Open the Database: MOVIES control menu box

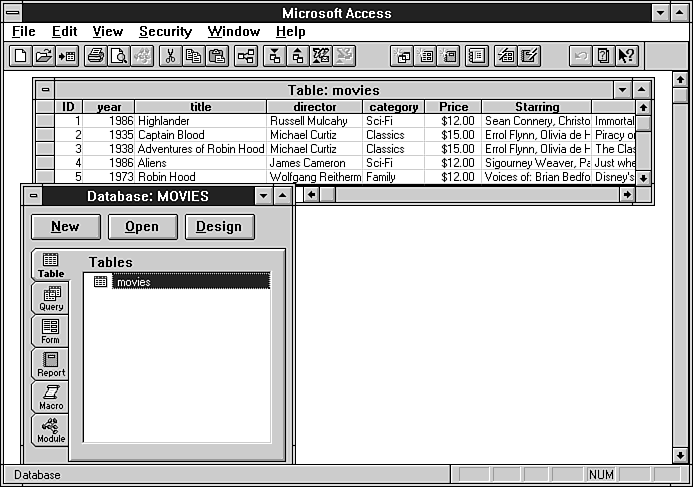click(x=33, y=196)
